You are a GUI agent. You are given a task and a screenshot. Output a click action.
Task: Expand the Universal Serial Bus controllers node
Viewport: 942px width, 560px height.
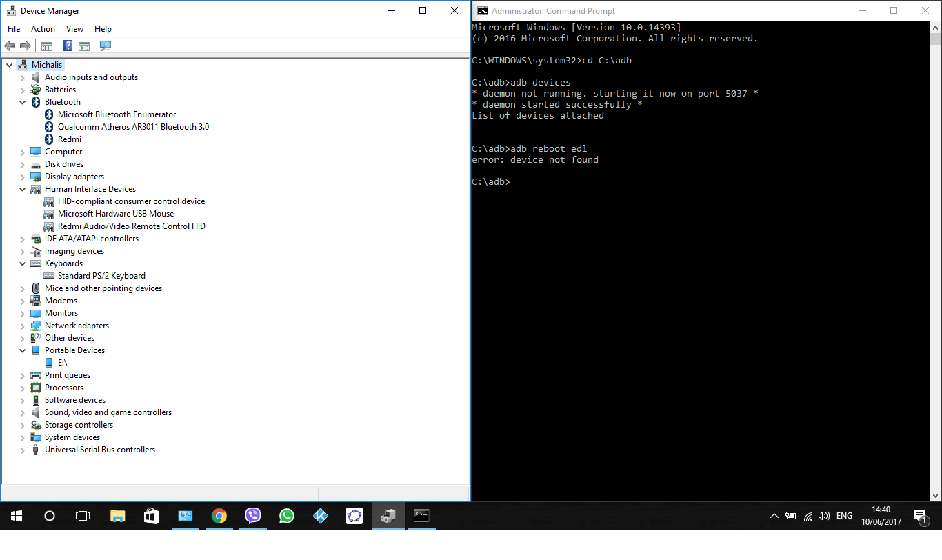pyautogui.click(x=23, y=450)
